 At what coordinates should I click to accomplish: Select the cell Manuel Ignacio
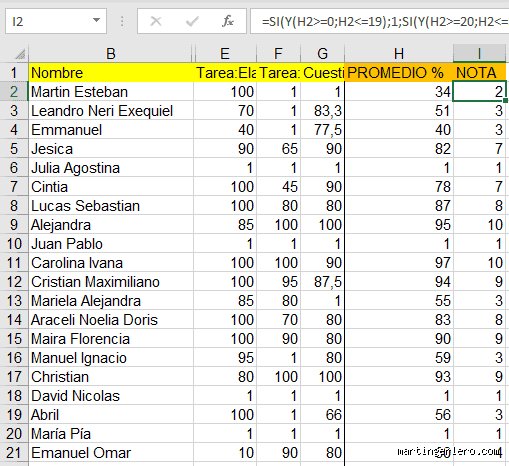[111, 358]
